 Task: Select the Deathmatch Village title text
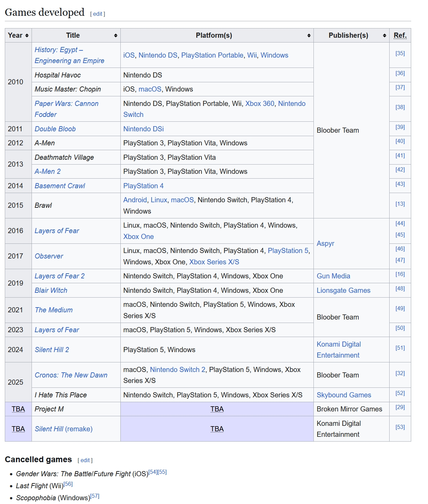point(64,157)
